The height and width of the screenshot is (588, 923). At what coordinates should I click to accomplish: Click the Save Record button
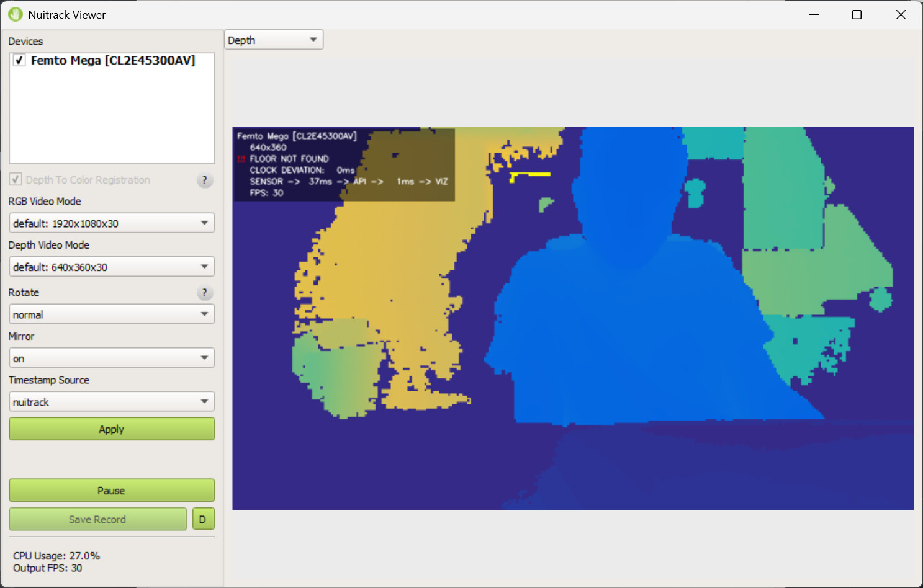pos(97,520)
